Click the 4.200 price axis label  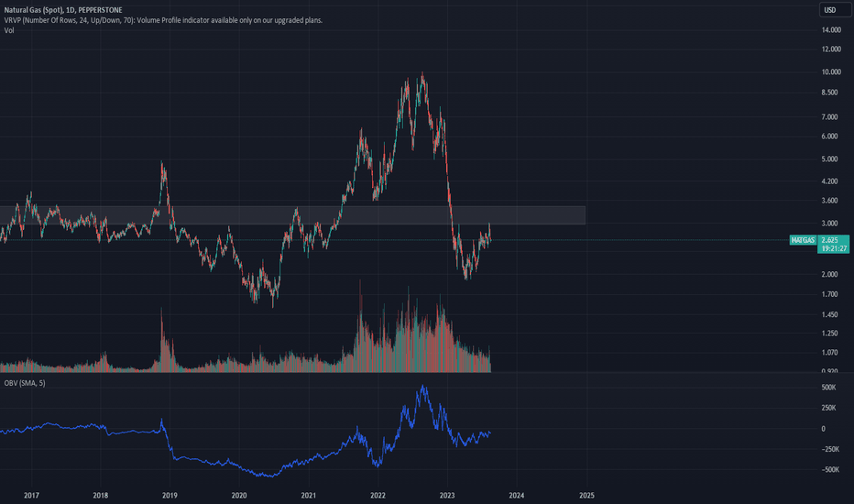pyautogui.click(x=829, y=181)
